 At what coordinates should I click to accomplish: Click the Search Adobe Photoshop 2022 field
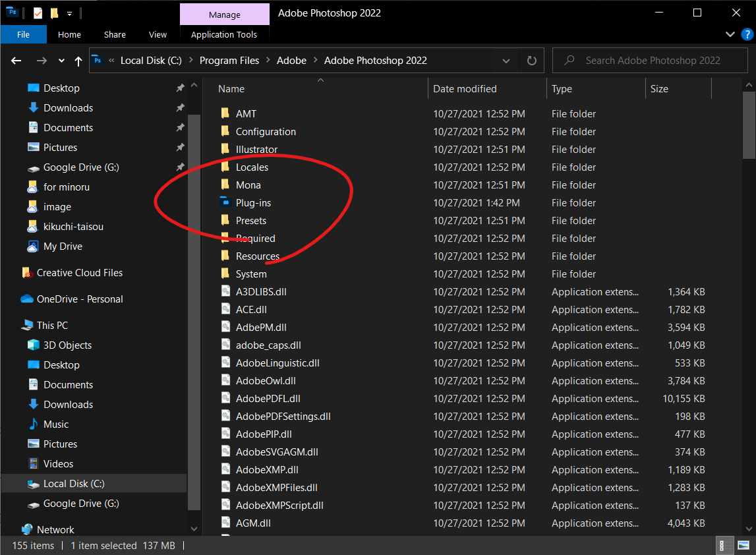pyautogui.click(x=650, y=61)
